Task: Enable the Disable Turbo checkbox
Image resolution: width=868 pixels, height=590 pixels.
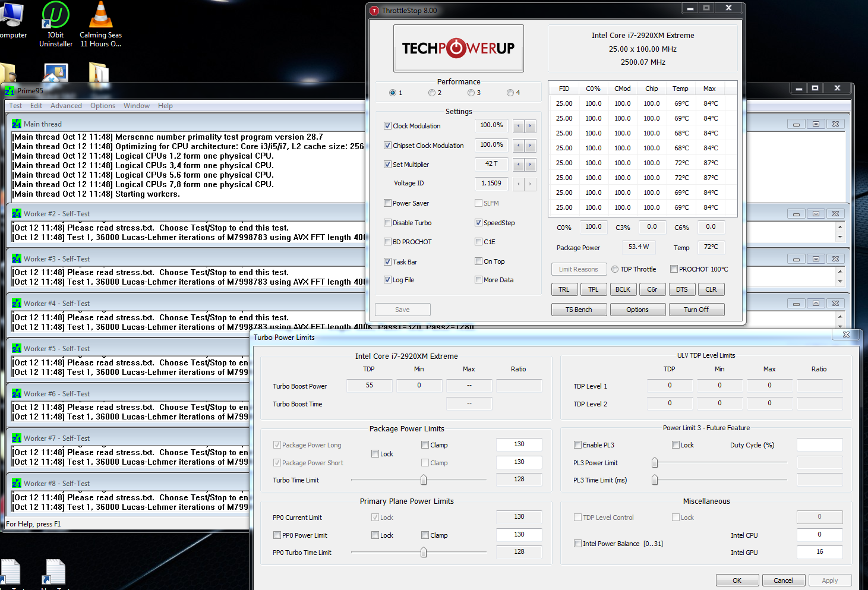Action: tap(387, 223)
